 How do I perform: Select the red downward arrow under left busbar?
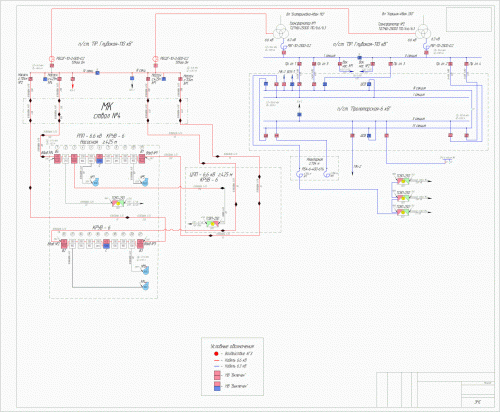tap(73, 88)
